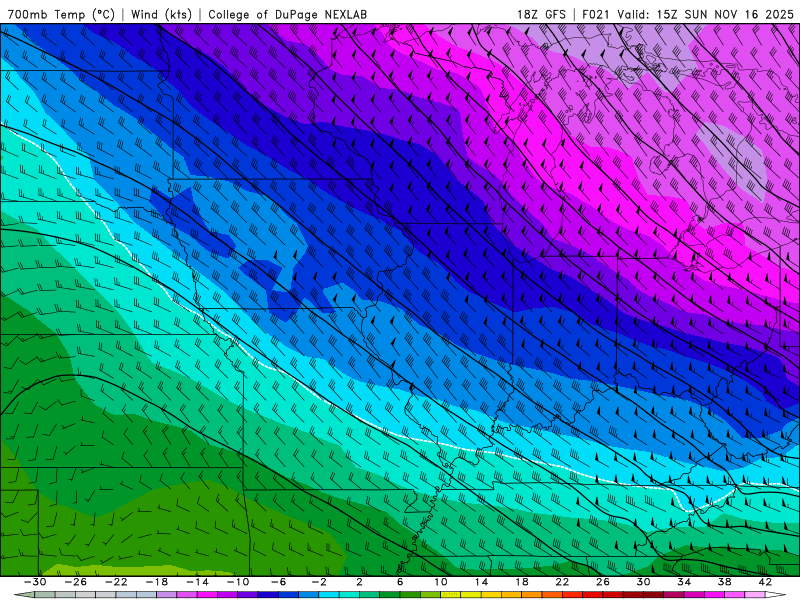Click the -14 label on the color scale
This screenshot has height=600, width=800.
197,582
